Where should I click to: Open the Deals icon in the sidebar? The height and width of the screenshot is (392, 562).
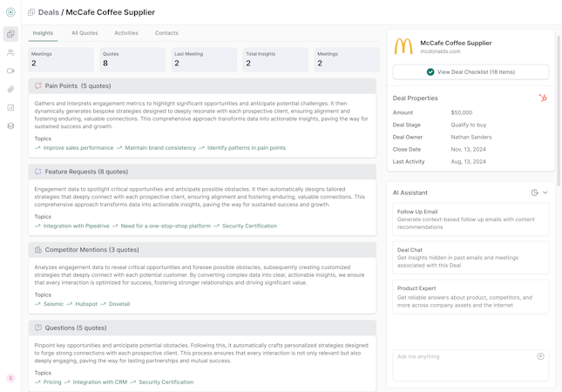pyautogui.click(x=10, y=34)
